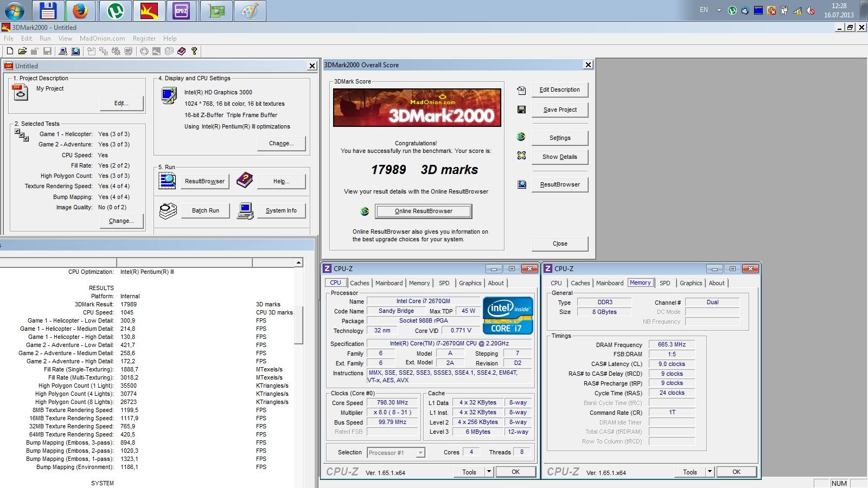
Task: Click the purple book icon next to Help
Action: 245,181
